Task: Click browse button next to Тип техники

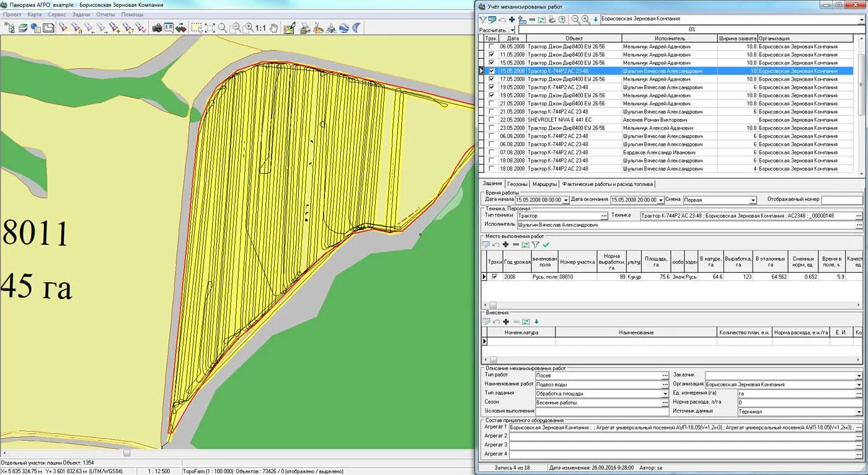Action: coord(604,216)
